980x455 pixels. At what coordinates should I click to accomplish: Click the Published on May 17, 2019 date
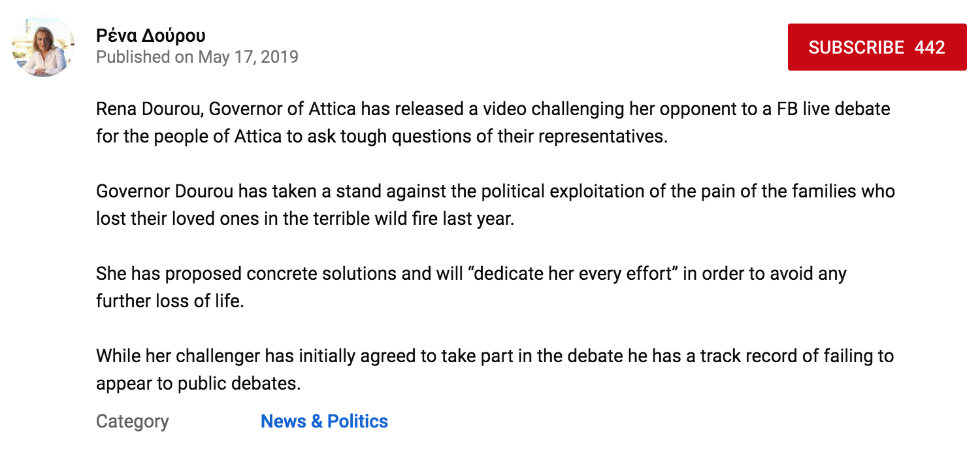pos(197,57)
